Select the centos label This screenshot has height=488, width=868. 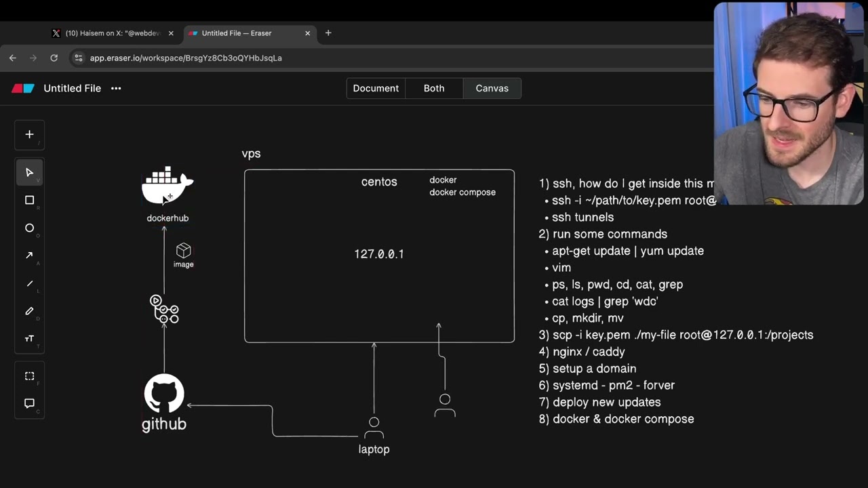click(x=379, y=182)
